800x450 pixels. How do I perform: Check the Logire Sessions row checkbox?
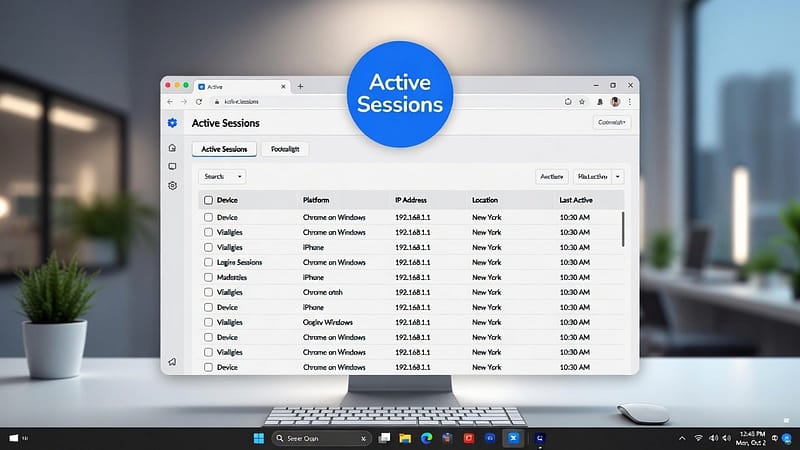click(208, 262)
